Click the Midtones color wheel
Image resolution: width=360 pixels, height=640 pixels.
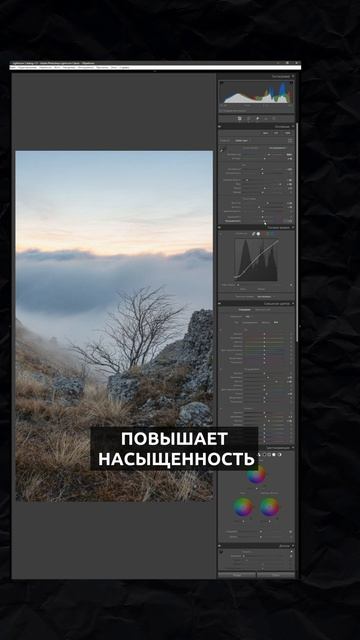[256, 474]
